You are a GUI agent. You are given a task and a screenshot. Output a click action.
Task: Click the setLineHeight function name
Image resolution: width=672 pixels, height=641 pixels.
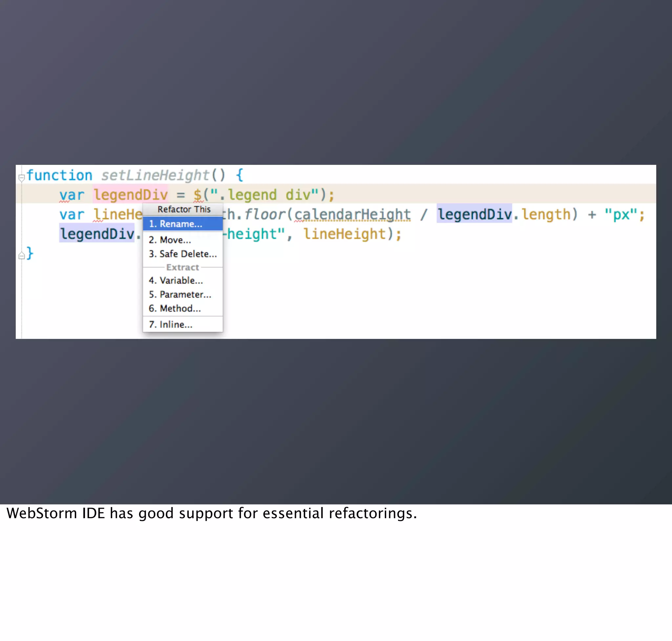(x=155, y=175)
